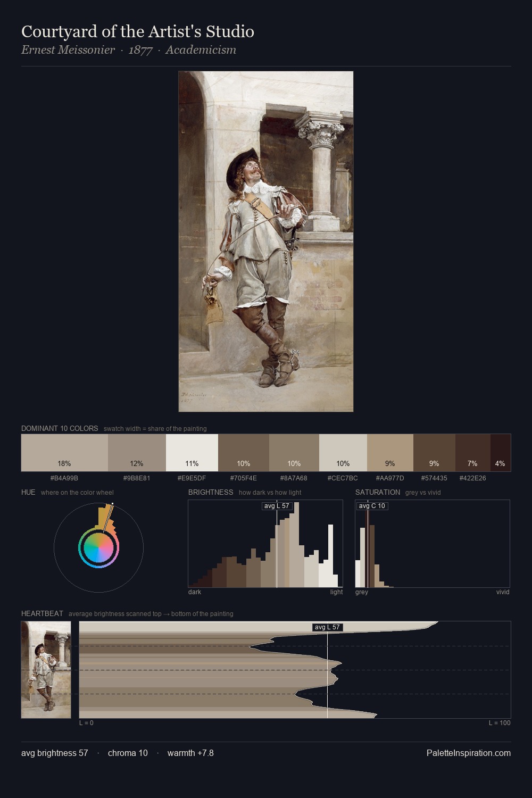Select the brown swatch above #574435
This screenshot has width=532, height=798.
[434, 453]
